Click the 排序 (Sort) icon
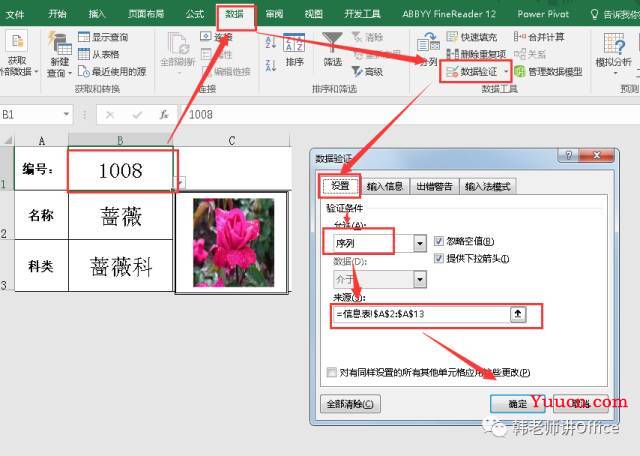The height and width of the screenshot is (456, 640). click(294, 49)
